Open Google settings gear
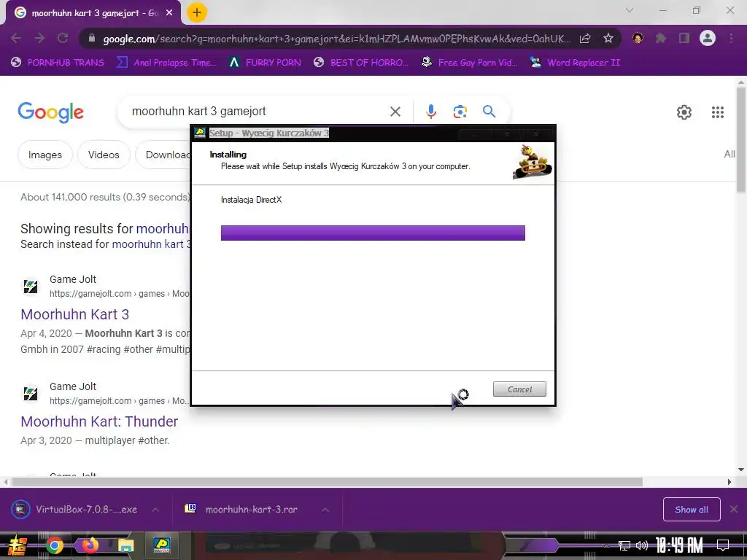747x560 pixels. 684,112
